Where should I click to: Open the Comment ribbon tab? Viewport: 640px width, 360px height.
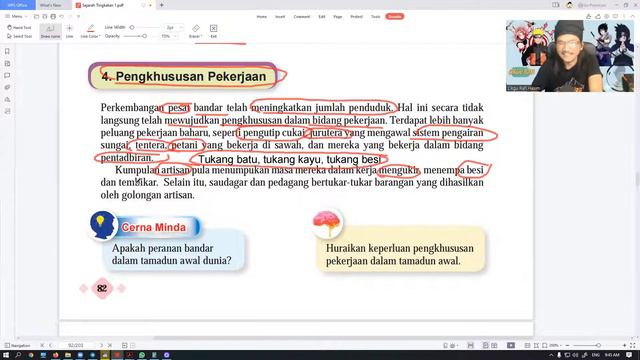click(302, 16)
